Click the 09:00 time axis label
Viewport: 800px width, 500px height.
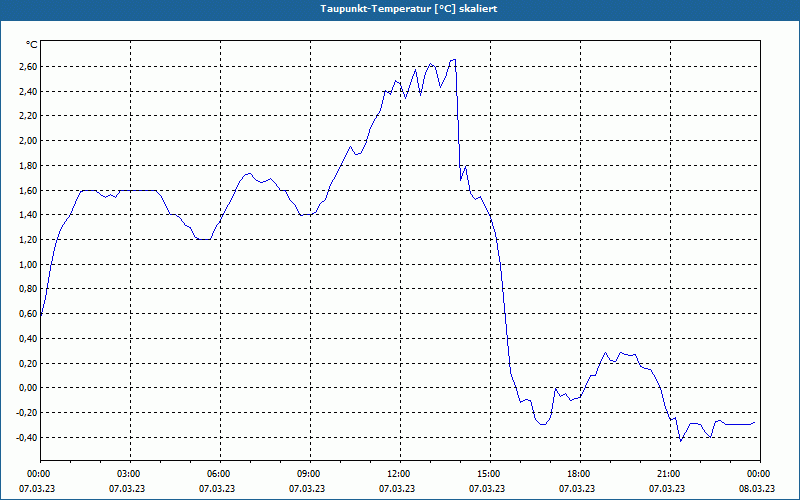pos(310,474)
